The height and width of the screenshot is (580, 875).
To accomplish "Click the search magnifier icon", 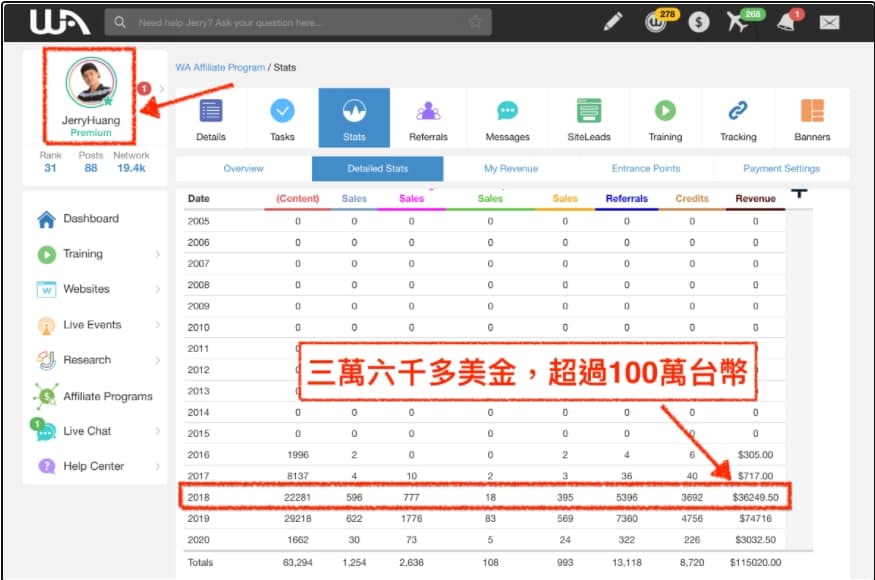I will (x=120, y=22).
